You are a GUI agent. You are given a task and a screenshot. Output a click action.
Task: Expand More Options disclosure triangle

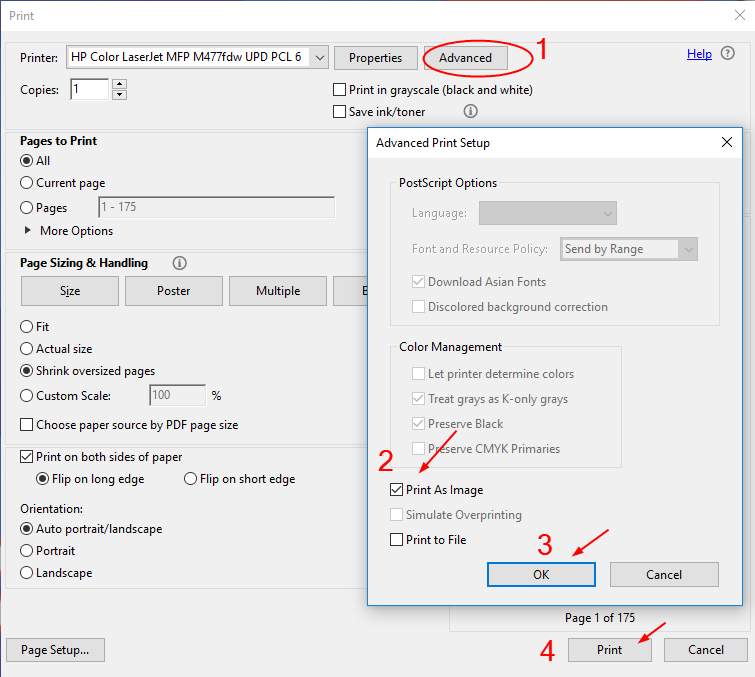tap(27, 231)
